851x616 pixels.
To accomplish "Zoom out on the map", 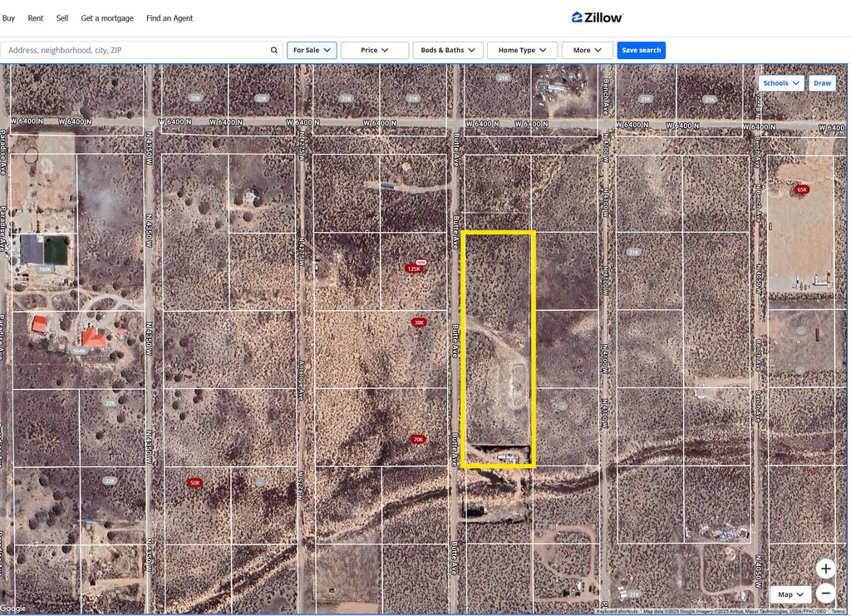I will pos(825,593).
